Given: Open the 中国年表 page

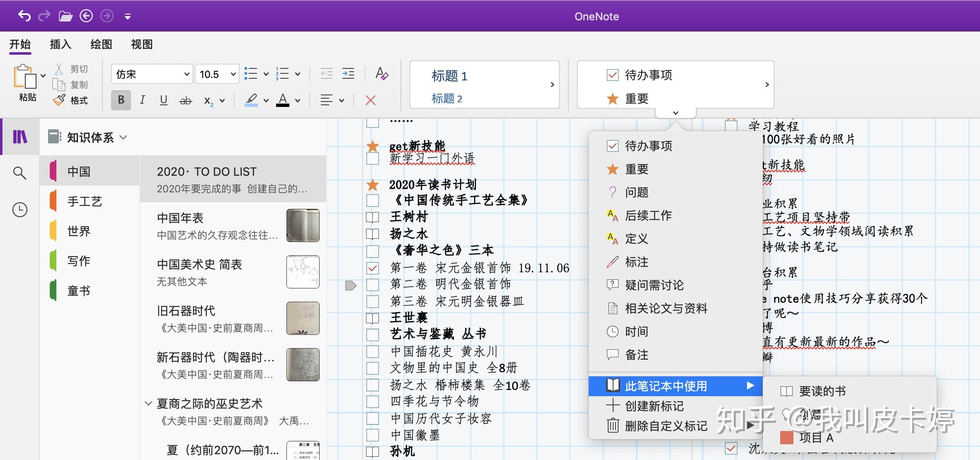Looking at the screenshot, I should 233,226.
